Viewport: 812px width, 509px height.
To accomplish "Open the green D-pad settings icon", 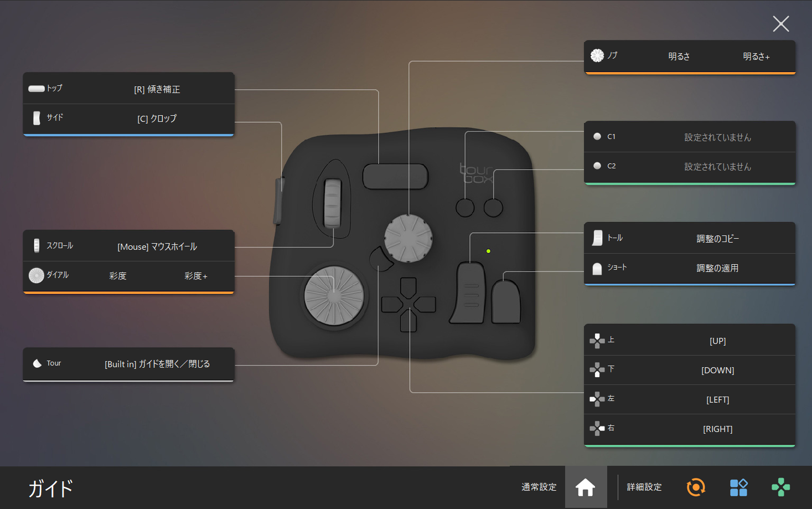I will click(x=780, y=487).
